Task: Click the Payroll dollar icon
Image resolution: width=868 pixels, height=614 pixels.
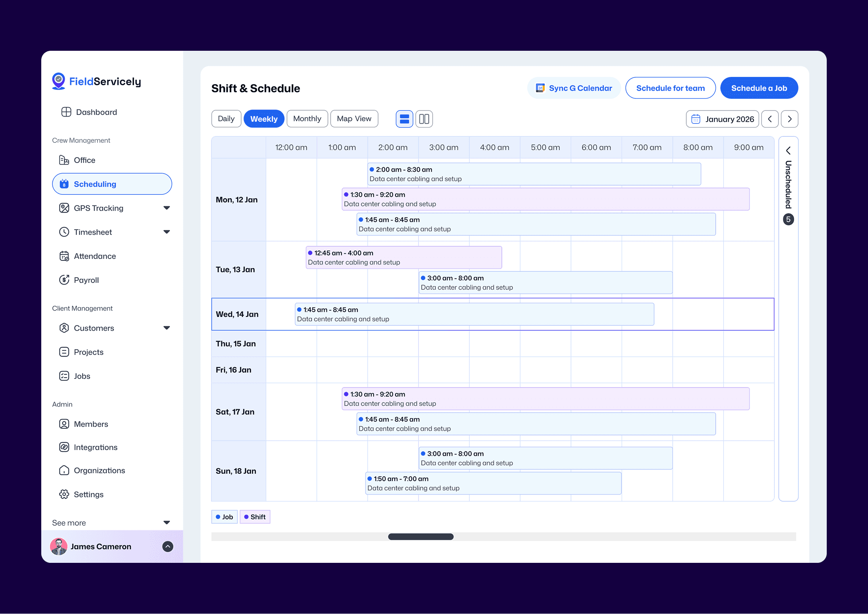Action: (64, 280)
